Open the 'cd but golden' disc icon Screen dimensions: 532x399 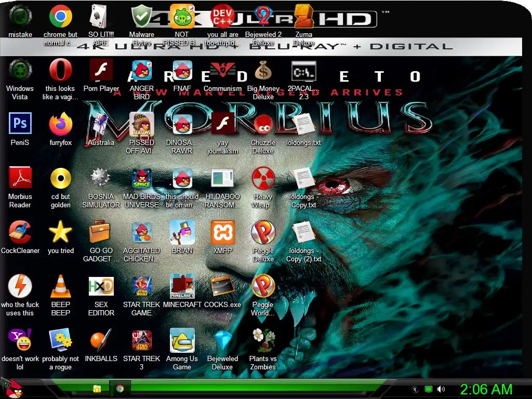(x=60, y=178)
